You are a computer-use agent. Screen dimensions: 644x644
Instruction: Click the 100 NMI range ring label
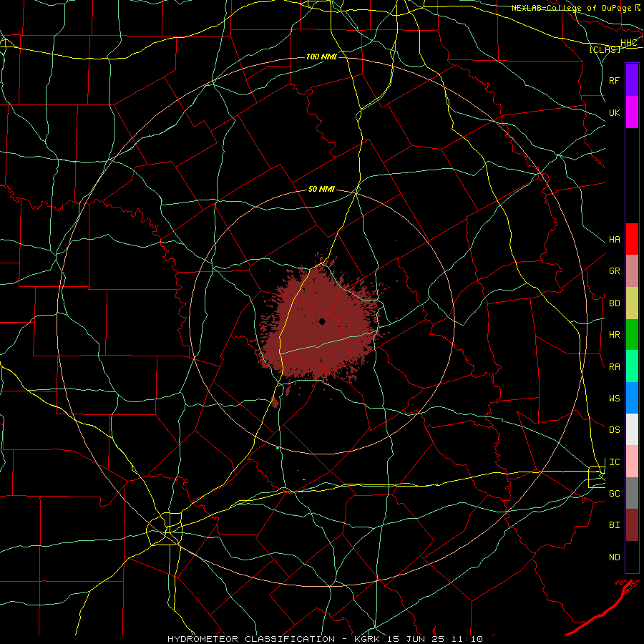click(x=321, y=57)
